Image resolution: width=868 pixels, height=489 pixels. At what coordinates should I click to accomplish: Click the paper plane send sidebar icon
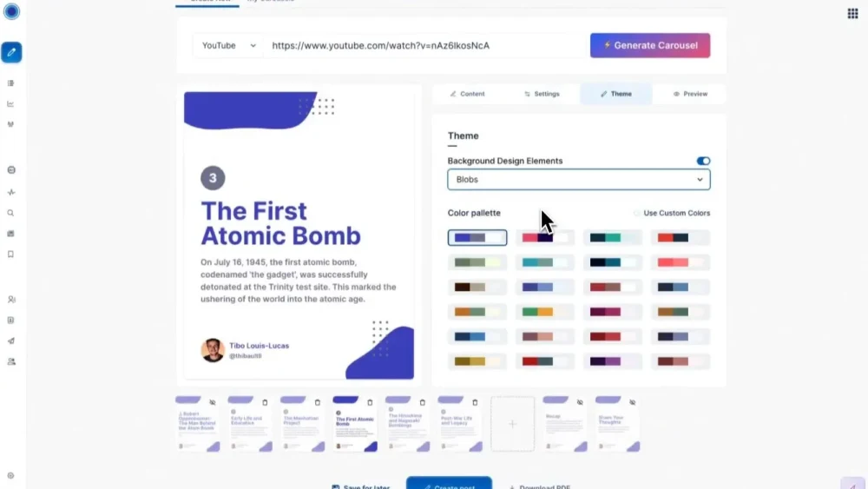click(x=11, y=340)
